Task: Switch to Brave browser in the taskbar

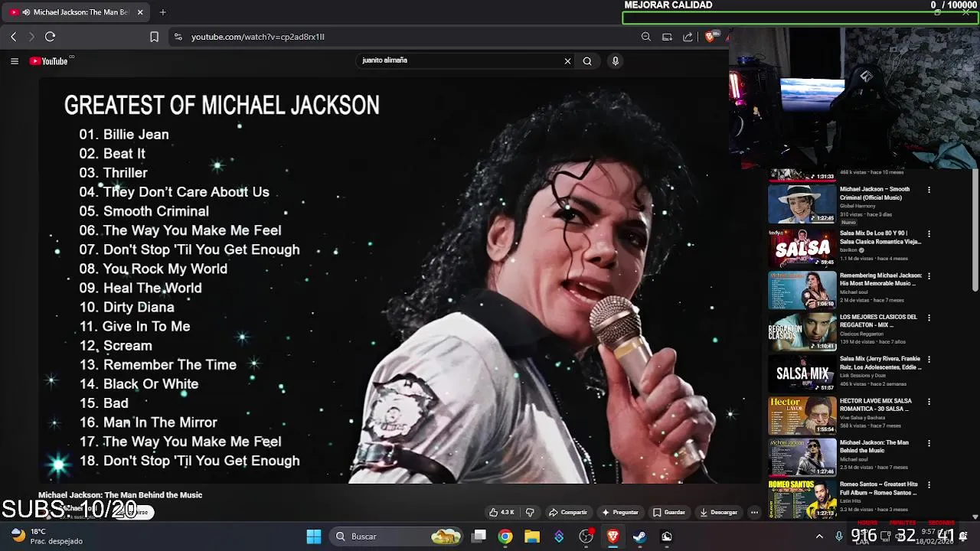Action: (612, 536)
